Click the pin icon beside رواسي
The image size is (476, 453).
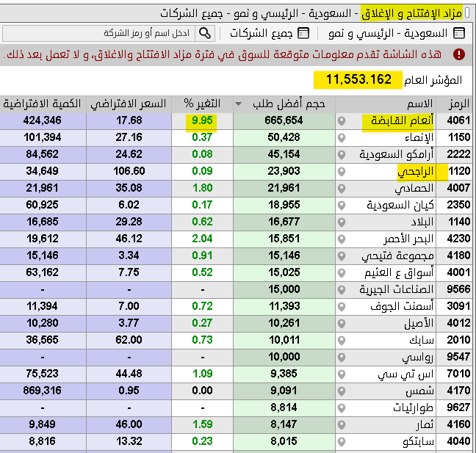(x=342, y=358)
